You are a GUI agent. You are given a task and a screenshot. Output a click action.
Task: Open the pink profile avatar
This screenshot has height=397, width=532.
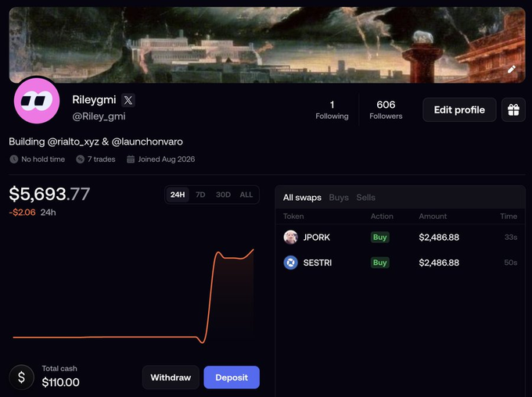point(37,101)
